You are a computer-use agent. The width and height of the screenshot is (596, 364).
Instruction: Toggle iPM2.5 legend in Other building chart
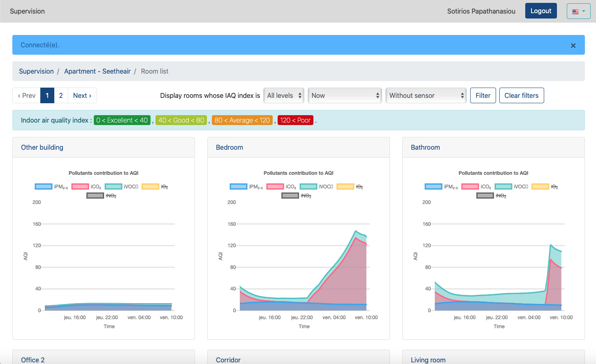(x=44, y=187)
